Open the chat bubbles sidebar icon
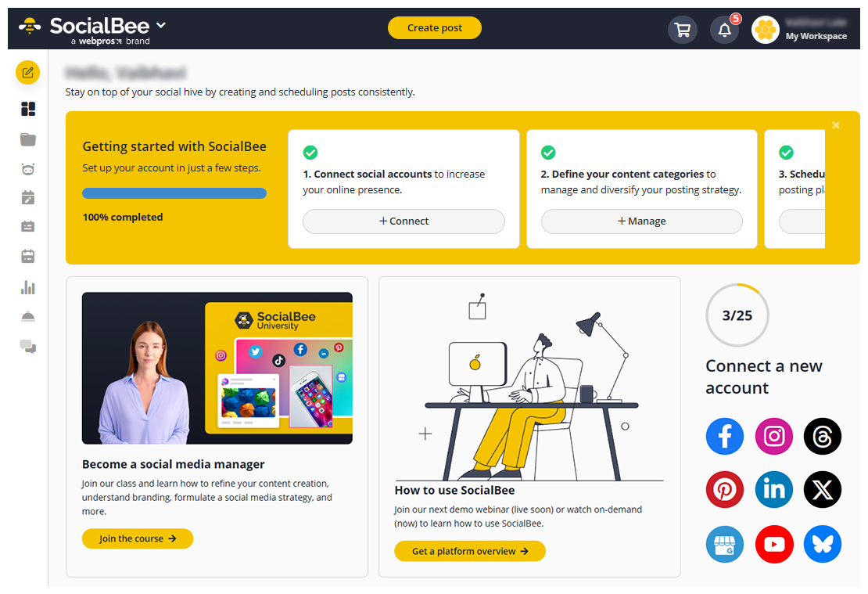 coord(28,347)
